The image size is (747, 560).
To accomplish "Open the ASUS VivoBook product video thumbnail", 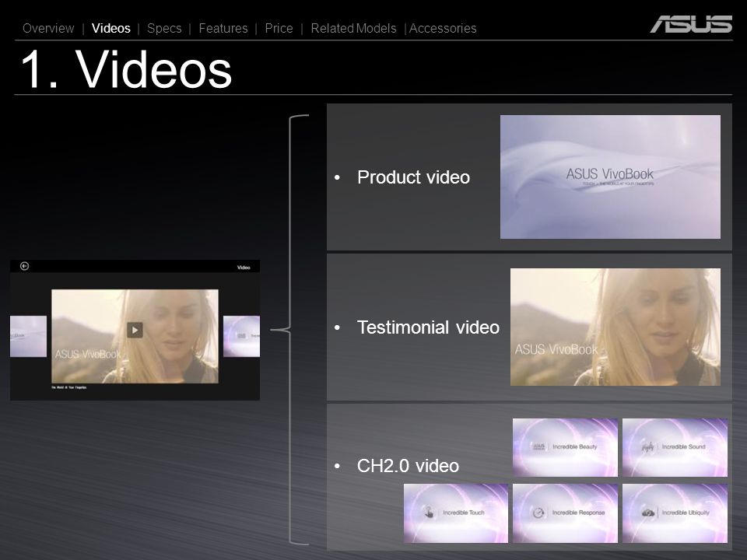I will pyautogui.click(x=610, y=177).
